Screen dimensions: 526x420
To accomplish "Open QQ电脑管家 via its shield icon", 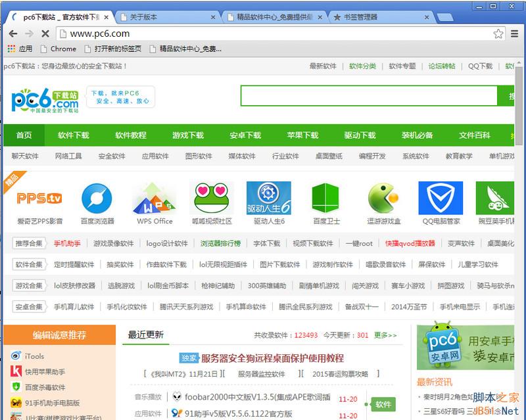I will point(440,197).
